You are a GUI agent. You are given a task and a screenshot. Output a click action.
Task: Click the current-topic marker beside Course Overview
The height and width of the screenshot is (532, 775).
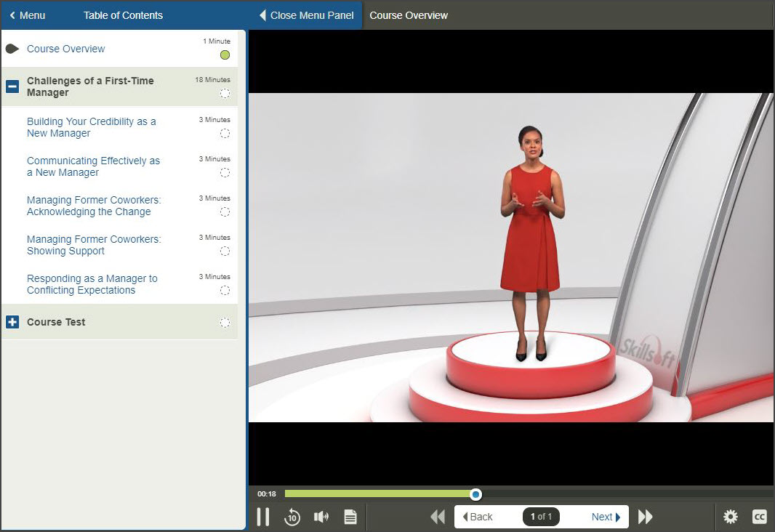click(12, 49)
